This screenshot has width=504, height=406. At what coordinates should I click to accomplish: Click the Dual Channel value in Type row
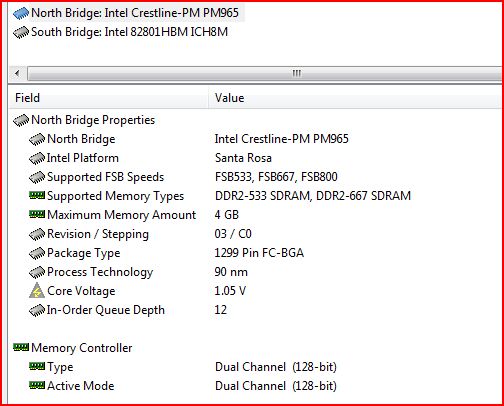coord(276,367)
